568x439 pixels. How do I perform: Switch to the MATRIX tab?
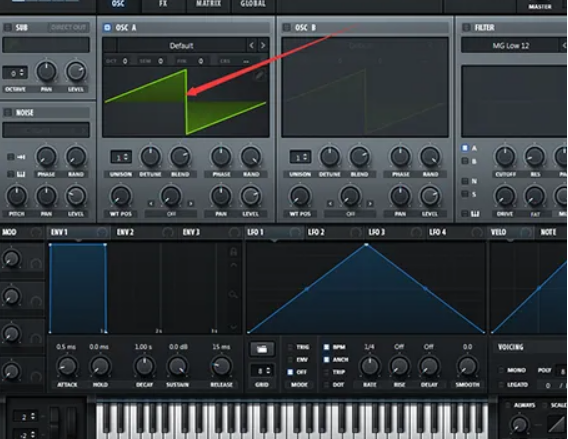[208, 4]
